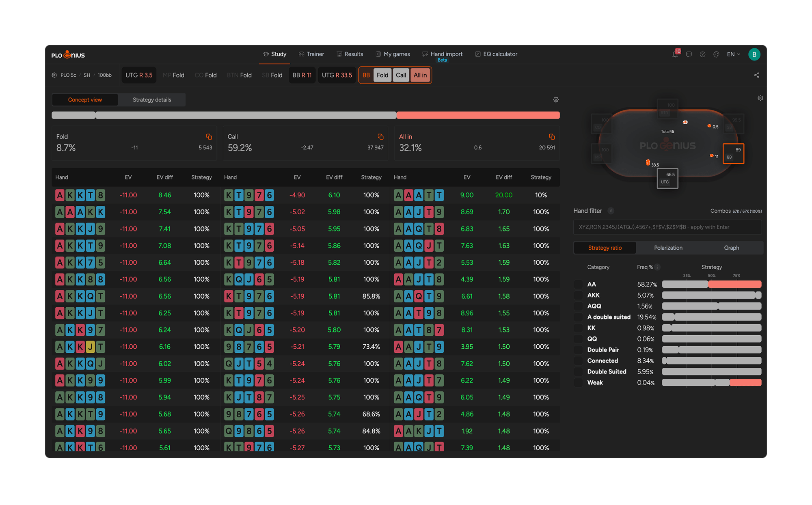812x505 pixels.
Task: Click the chat messages icon
Action: click(689, 54)
